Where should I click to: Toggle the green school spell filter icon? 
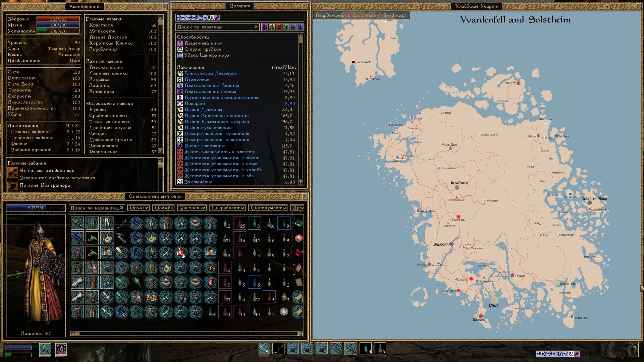(286, 27)
